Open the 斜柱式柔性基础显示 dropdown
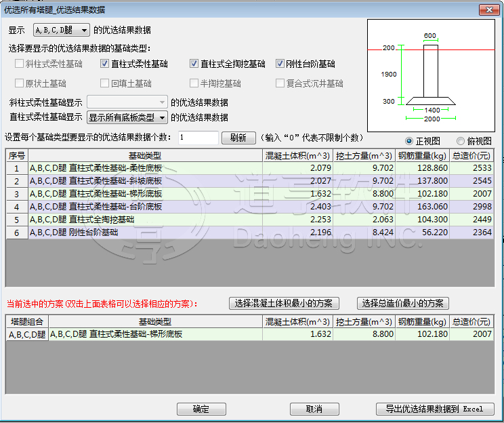Image resolution: width=504 pixels, height=423 pixels. 127,102
